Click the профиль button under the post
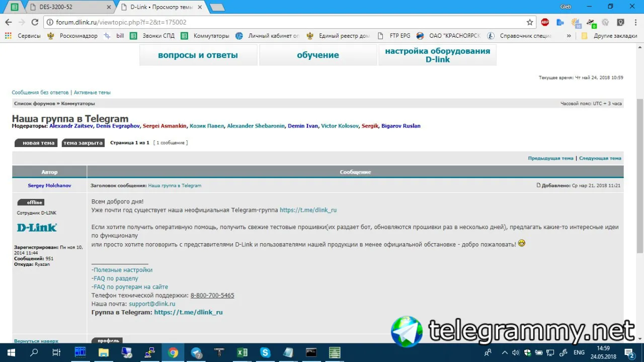Image resolution: width=644 pixels, height=362 pixels. [x=107, y=340]
